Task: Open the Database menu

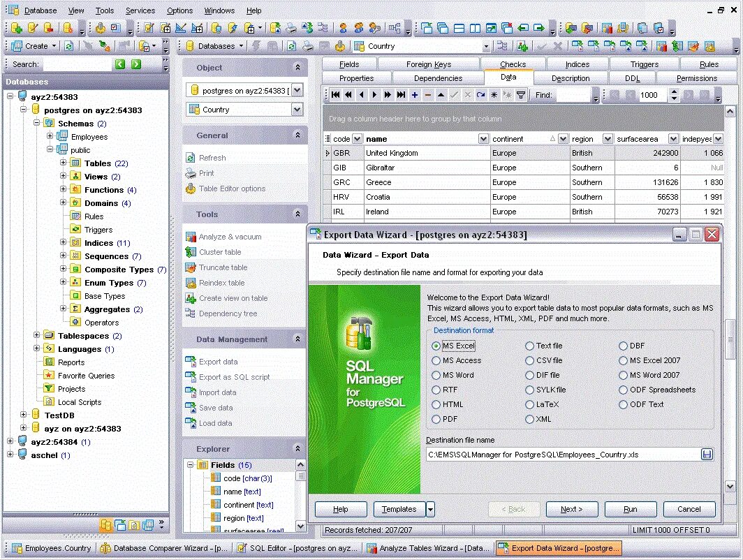Action: click(41, 10)
